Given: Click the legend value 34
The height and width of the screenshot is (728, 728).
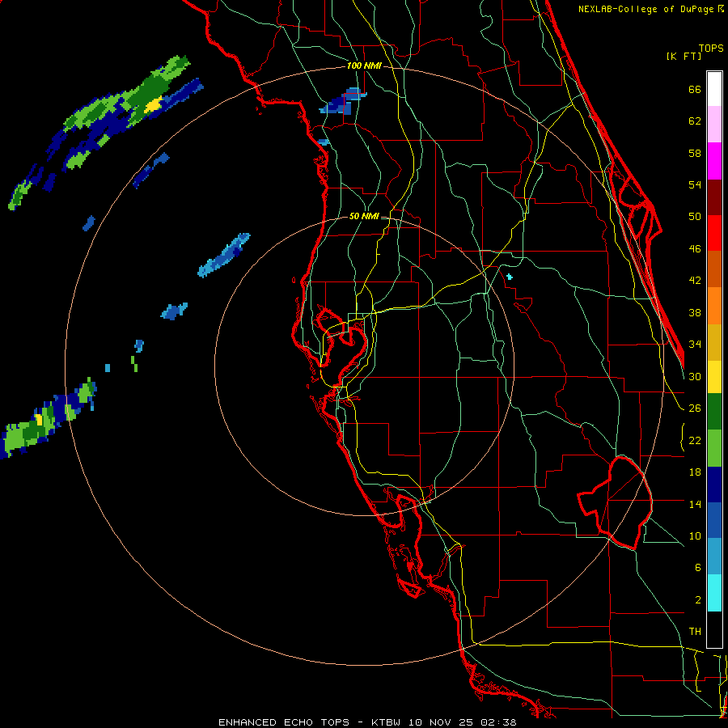Looking at the screenshot, I should (x=695, y=345).
